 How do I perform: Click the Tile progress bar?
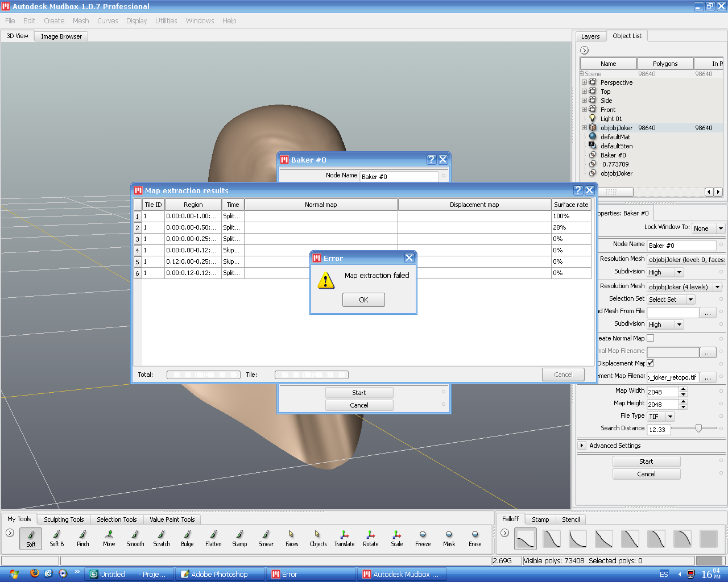(x=312, y=375)
